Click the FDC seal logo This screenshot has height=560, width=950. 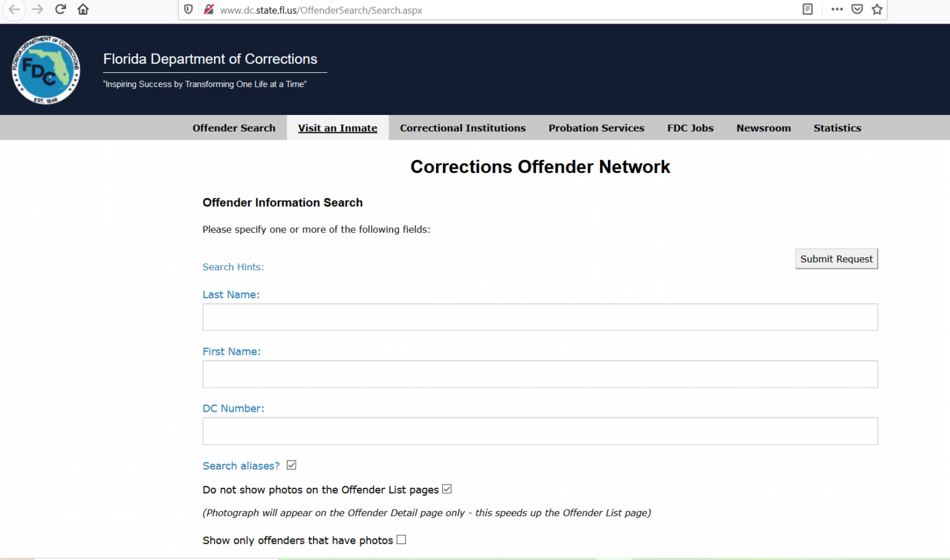pyautogui.click(x=46, y=70)
